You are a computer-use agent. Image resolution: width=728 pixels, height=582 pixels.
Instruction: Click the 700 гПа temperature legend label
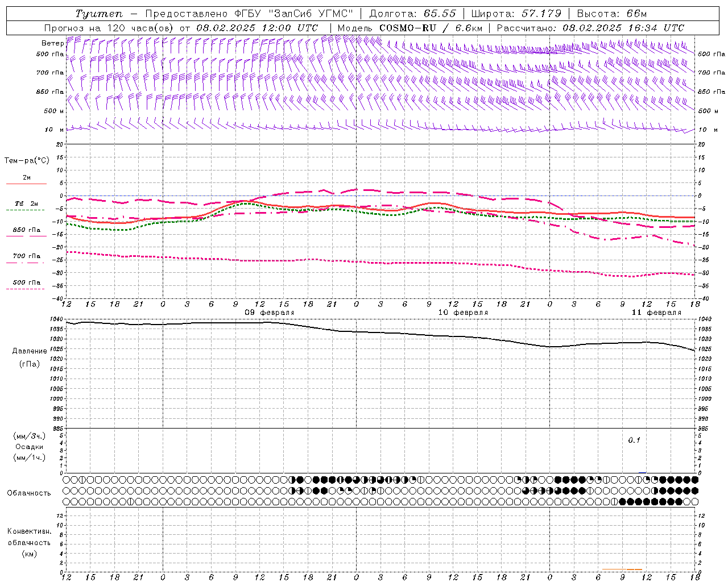tap(27, 256)
